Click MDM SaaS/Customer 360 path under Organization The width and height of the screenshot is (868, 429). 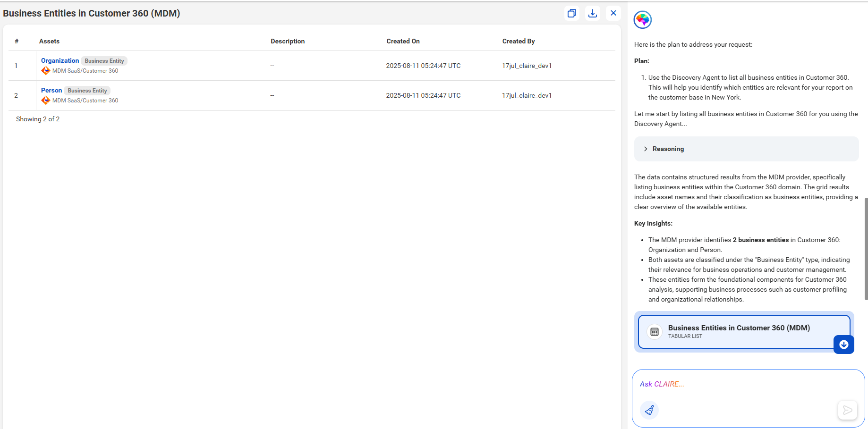point(85,71)
